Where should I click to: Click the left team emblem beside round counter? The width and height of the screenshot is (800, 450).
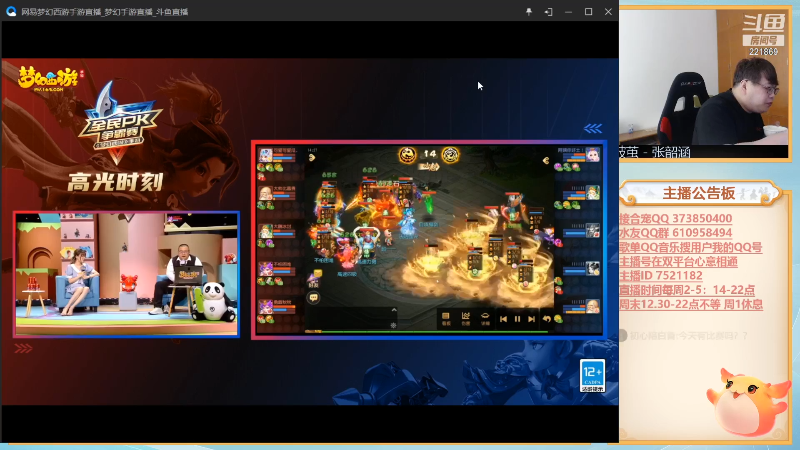point(407,155)
